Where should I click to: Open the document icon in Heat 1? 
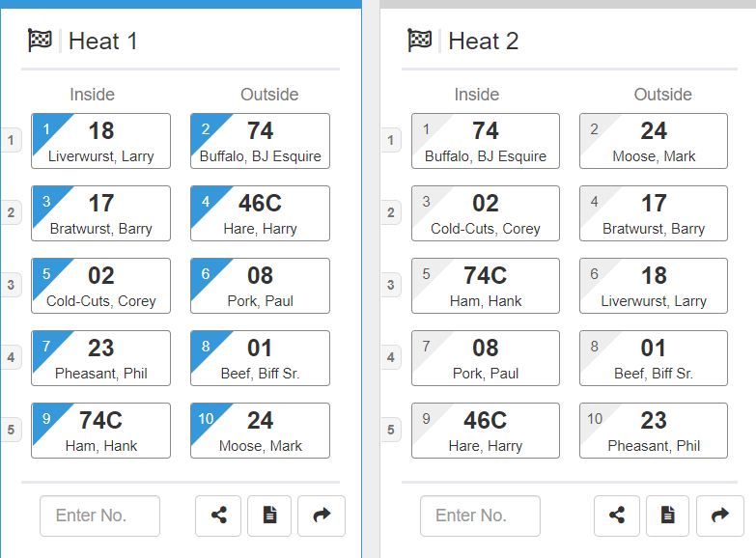click(x=269, y=516)
